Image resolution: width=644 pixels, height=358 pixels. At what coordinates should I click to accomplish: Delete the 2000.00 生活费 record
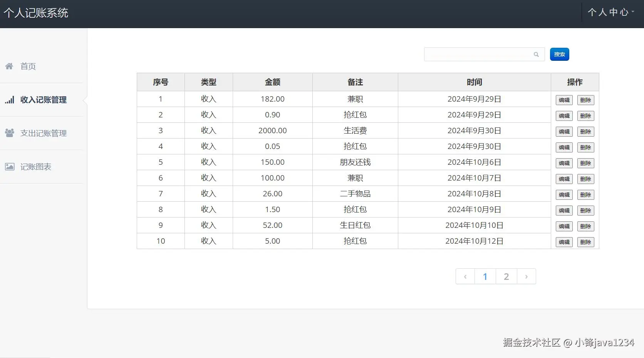(x=585, y=132)
